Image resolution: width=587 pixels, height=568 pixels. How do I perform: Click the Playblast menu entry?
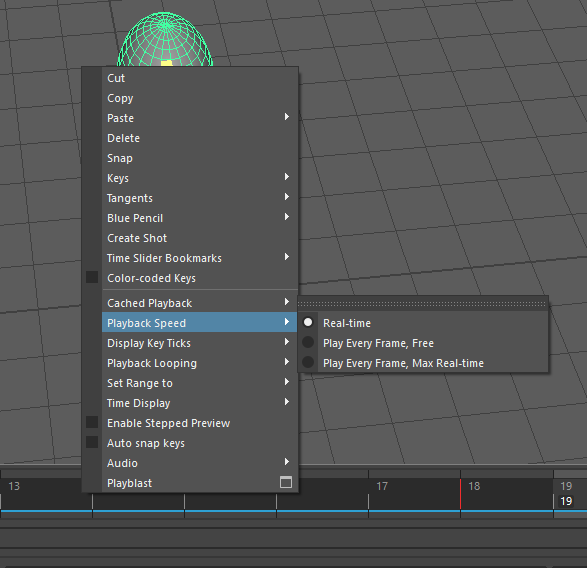pyautogui.click(x=190, y=483)
